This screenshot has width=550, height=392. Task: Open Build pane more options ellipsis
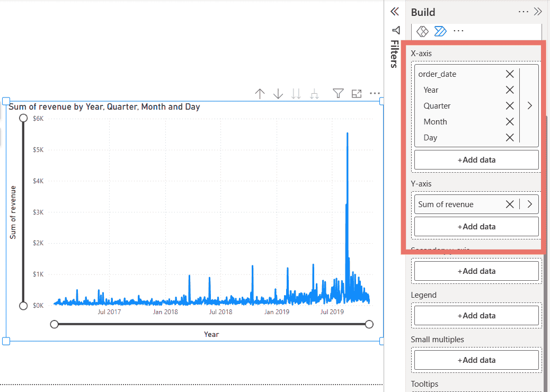(x=524, y=12)
